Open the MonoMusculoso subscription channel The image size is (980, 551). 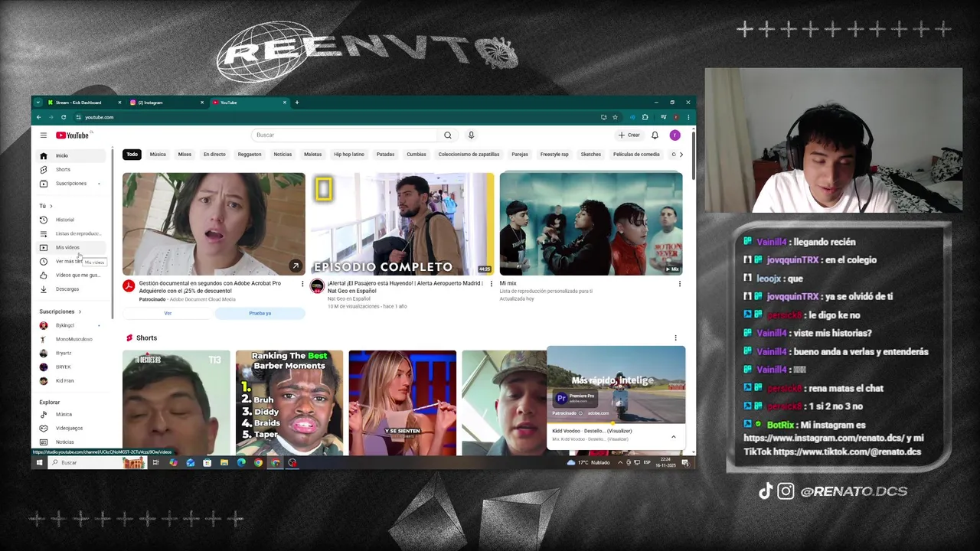(x=71, y=340)
